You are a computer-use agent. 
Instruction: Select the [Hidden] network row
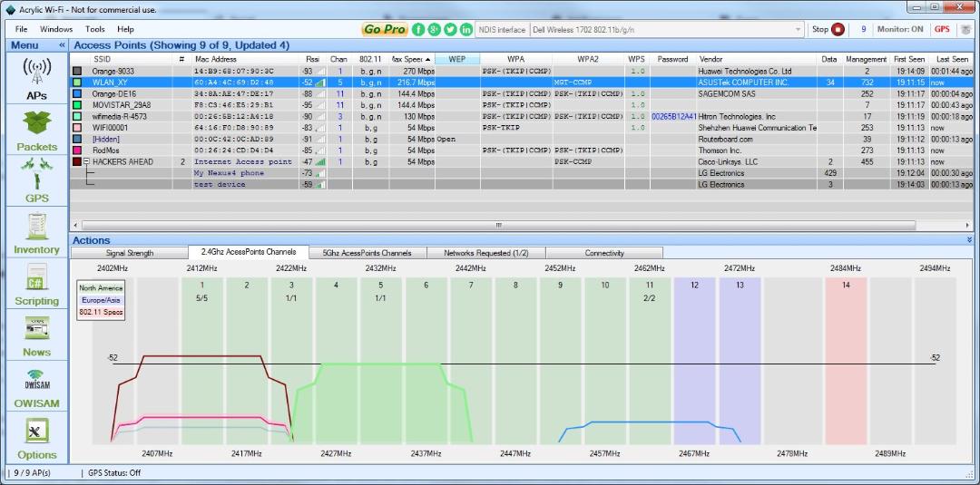point(521,140)
